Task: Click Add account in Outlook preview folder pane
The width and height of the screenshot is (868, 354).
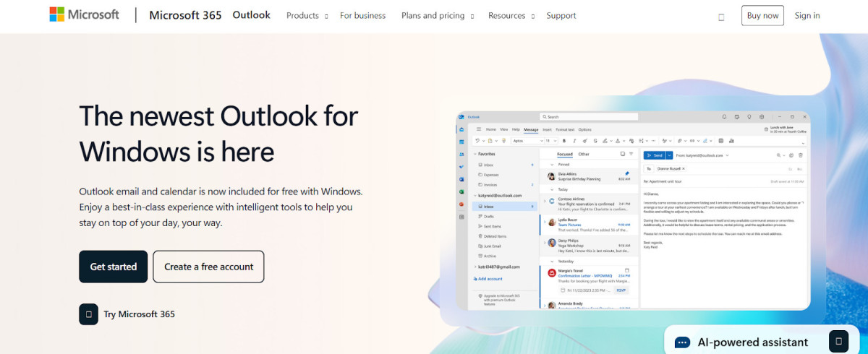Action: tap(488, 279)
